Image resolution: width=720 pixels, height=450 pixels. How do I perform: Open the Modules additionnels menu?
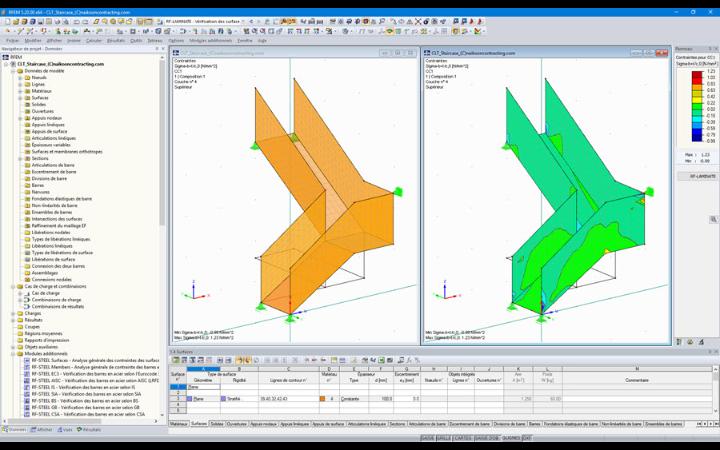click(x=211, y=40)
